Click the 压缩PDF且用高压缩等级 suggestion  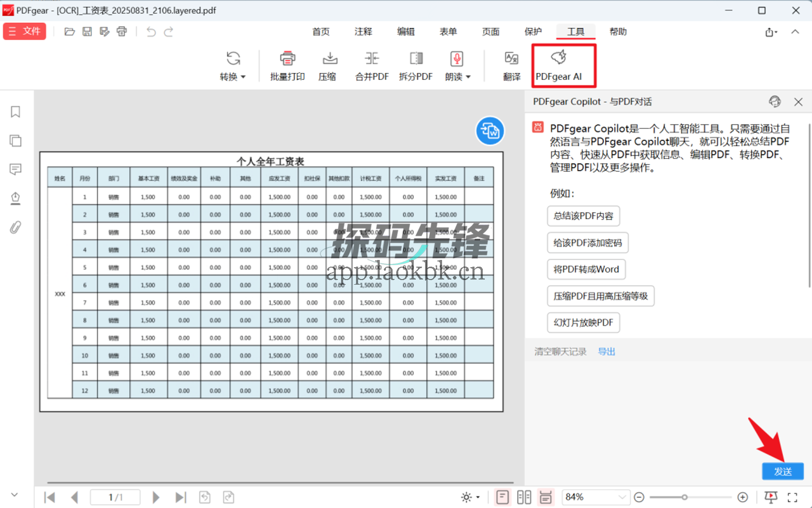601,296
